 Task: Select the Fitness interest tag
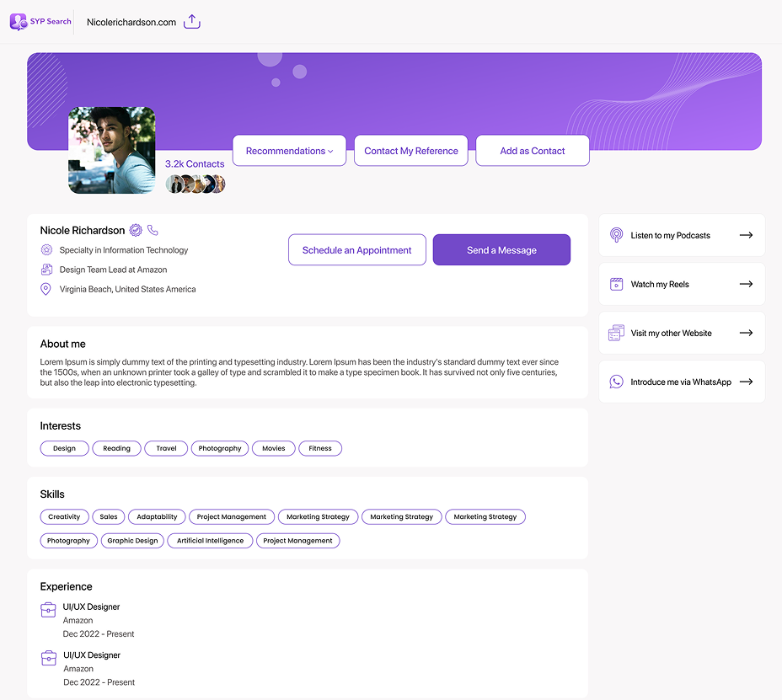[320, 448]
